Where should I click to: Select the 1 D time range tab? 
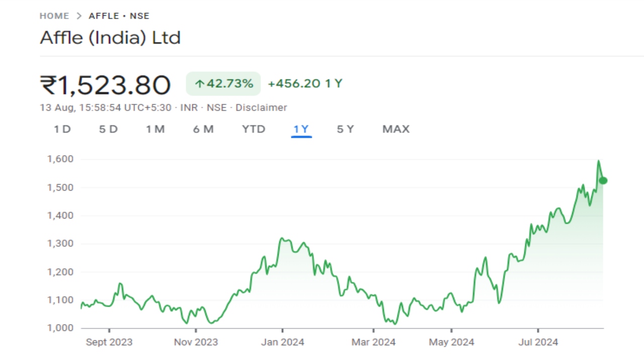click(x=62, y=129)
